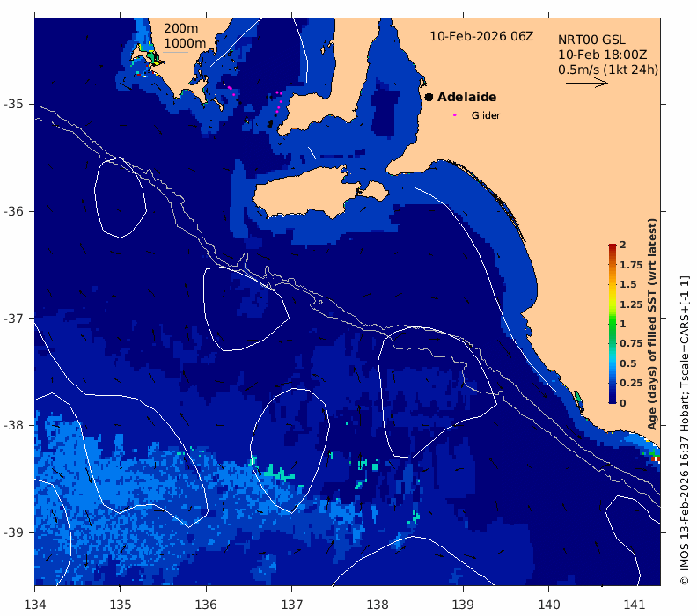Viewport: 697px width, 616px height.
Task: Click the grey 1000m legend line sample
Action: [175, 53]
